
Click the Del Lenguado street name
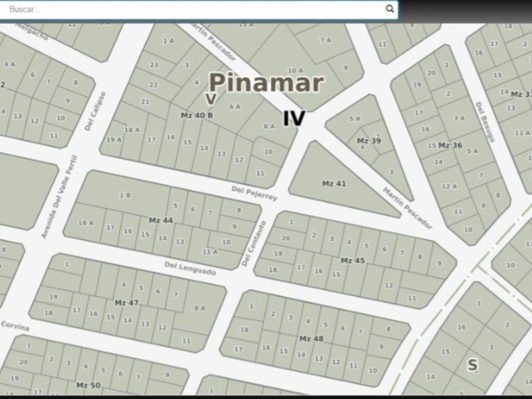[x=190, y=269]
